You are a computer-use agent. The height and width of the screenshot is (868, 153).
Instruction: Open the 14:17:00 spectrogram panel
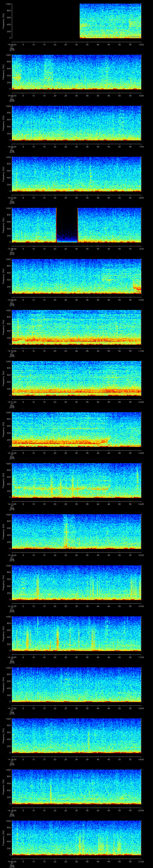click(76, 685)
